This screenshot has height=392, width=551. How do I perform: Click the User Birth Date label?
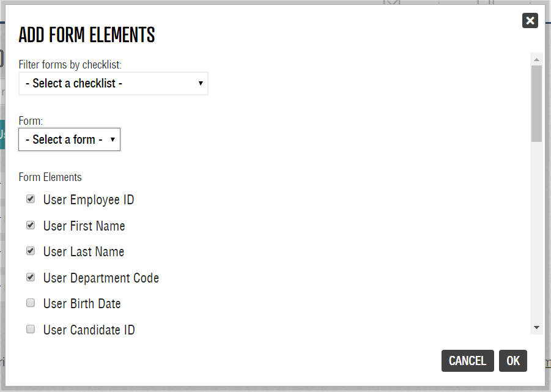click(82, 304)
